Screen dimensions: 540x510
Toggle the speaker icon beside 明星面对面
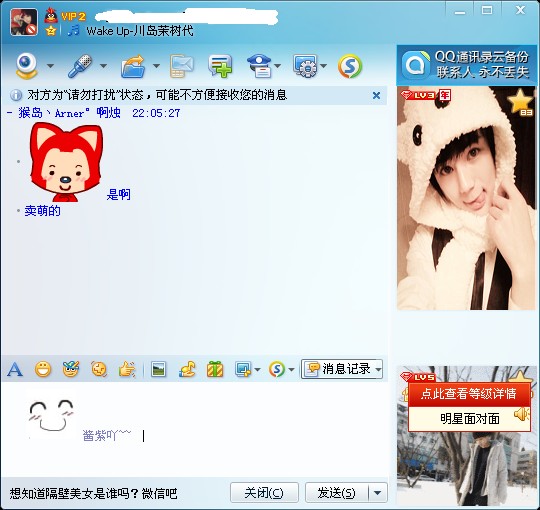521,414
